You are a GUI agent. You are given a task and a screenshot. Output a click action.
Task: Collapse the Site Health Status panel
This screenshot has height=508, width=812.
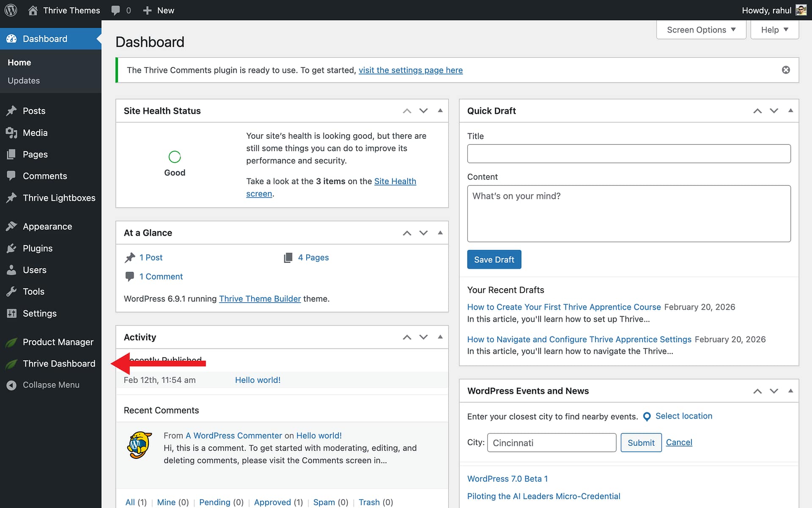pyautogui.click(x=440, y=110)
